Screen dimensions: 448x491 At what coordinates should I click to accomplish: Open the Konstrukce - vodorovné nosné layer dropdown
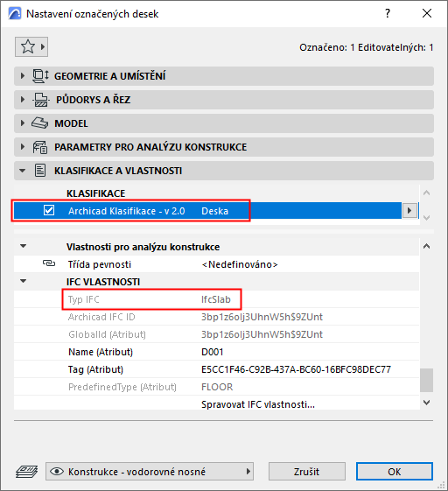[x=150, y=471]
